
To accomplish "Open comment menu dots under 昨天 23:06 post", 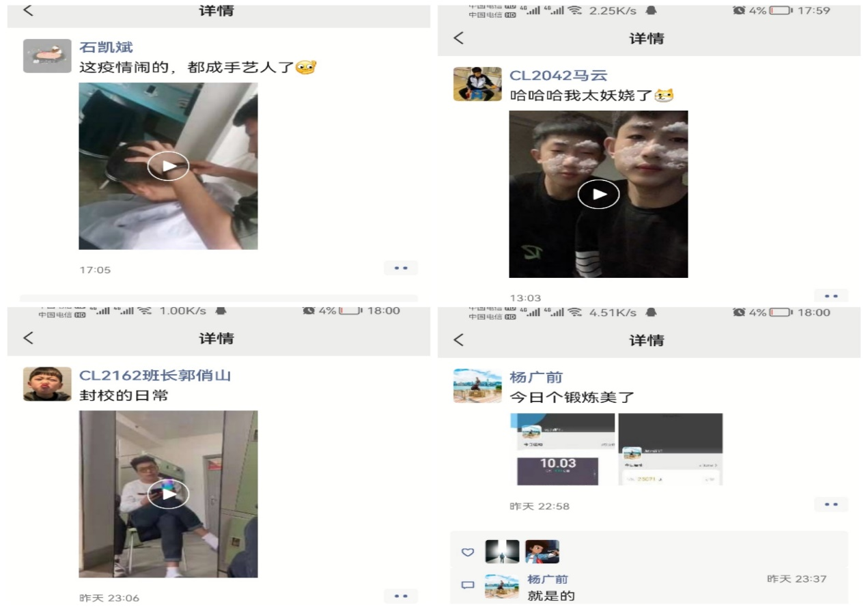I will click(401, 597).
